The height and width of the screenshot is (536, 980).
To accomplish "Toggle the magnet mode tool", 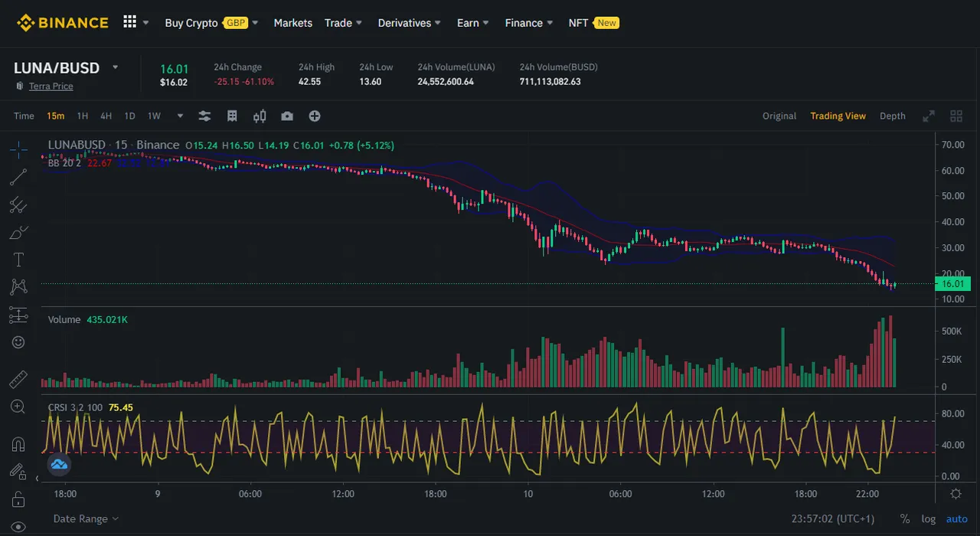I will point(18,444).
